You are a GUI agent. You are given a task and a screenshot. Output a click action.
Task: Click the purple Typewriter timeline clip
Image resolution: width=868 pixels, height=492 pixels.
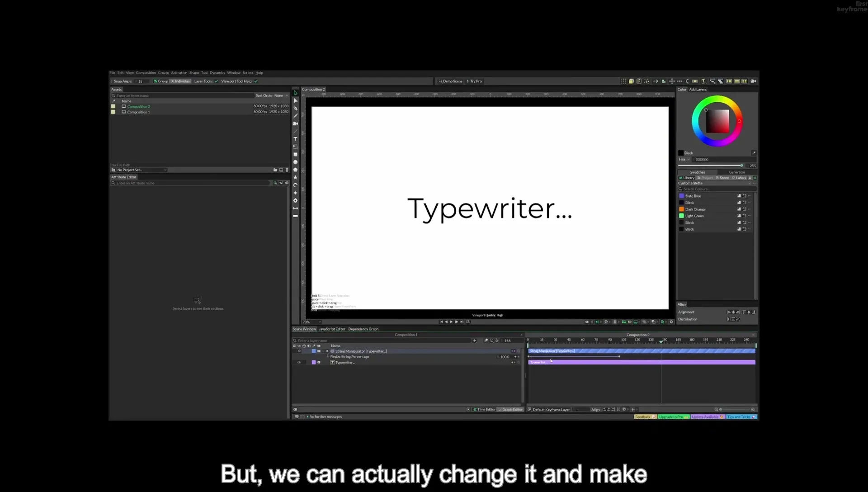pyautogui.click(x=642, y=362)
